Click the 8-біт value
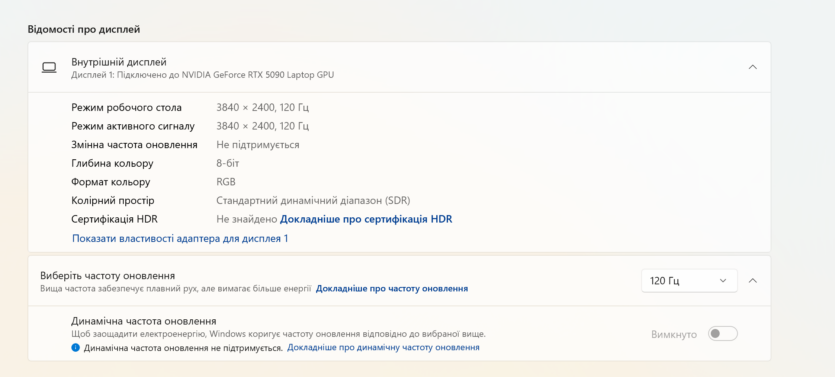This screenshot has width=835, height=377. coord(228,163)
